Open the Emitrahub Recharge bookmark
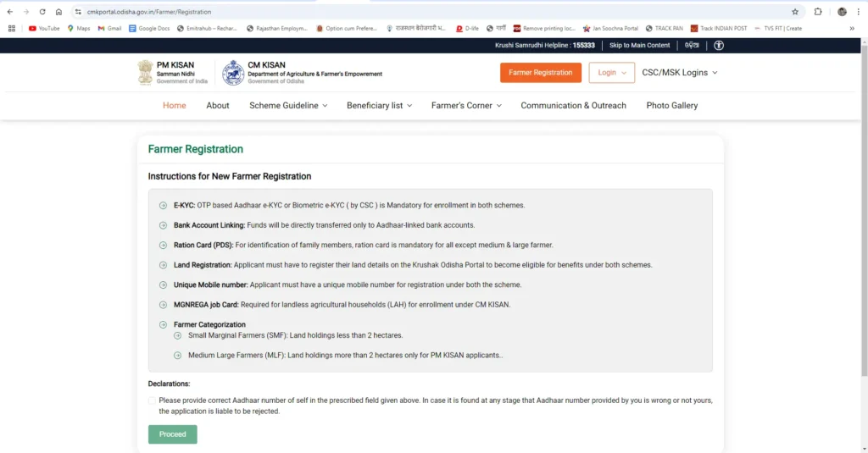 click(207, 28)
